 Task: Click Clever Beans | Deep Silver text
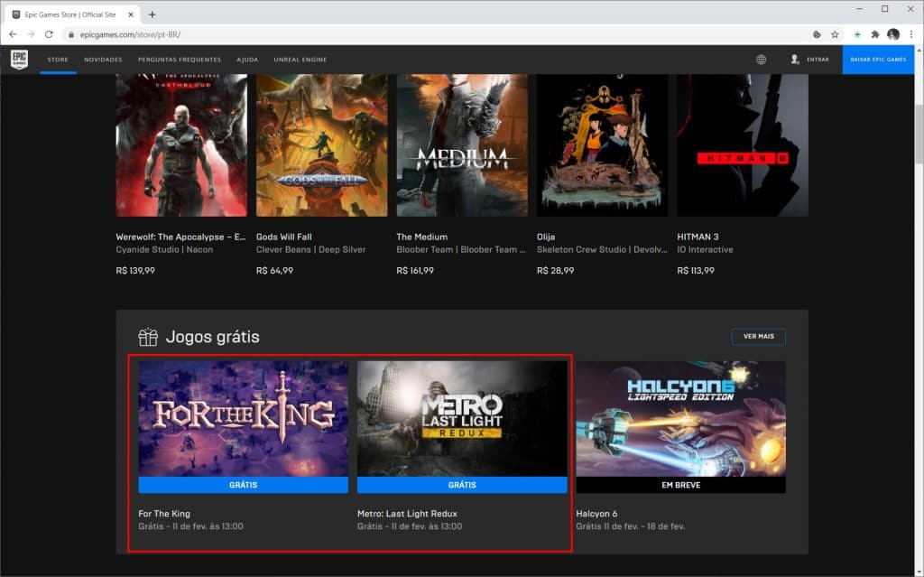[x=311, y=250]
